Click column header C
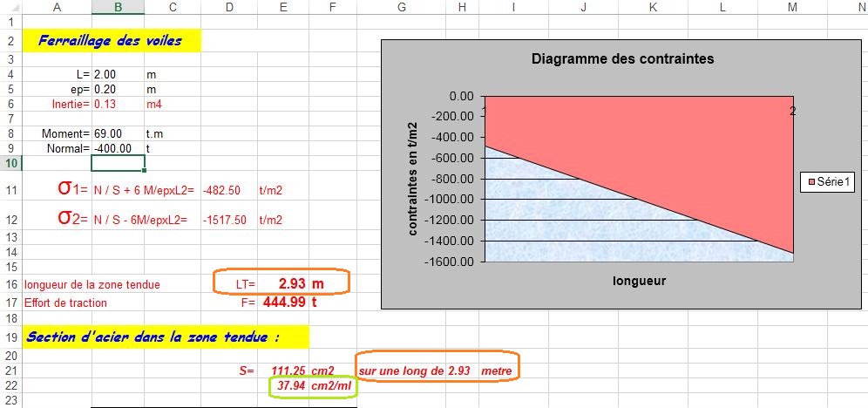This screenshot has height=408, width=868. tap(173, 7)
